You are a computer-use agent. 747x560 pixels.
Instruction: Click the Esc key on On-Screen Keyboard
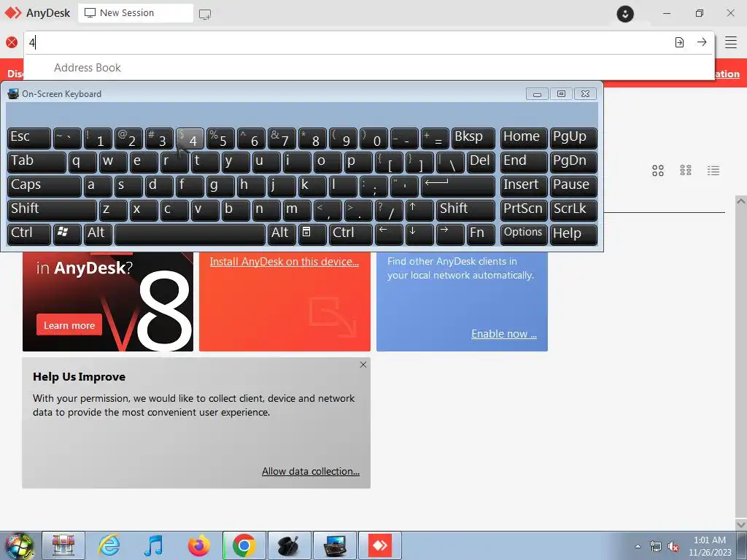pos(29,138)
